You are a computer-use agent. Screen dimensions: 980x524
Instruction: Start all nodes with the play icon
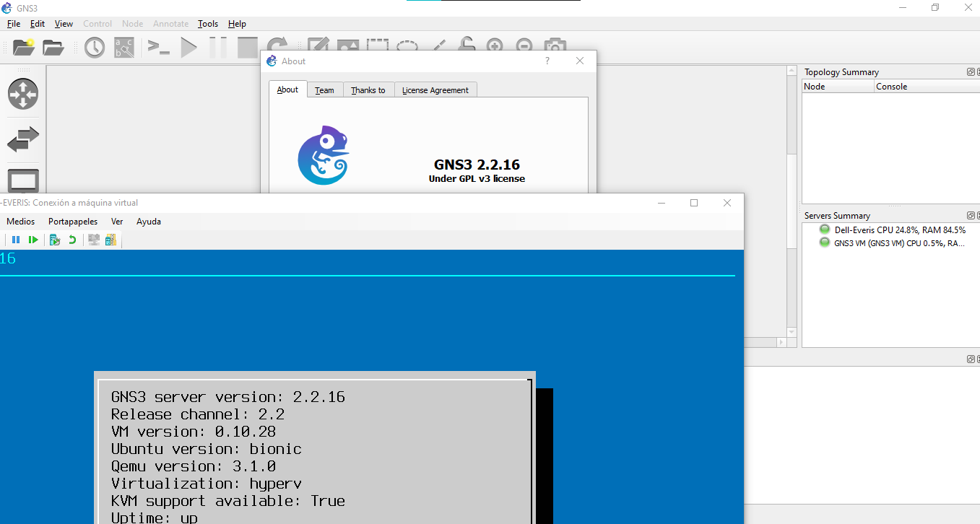[x=188, y=48]
